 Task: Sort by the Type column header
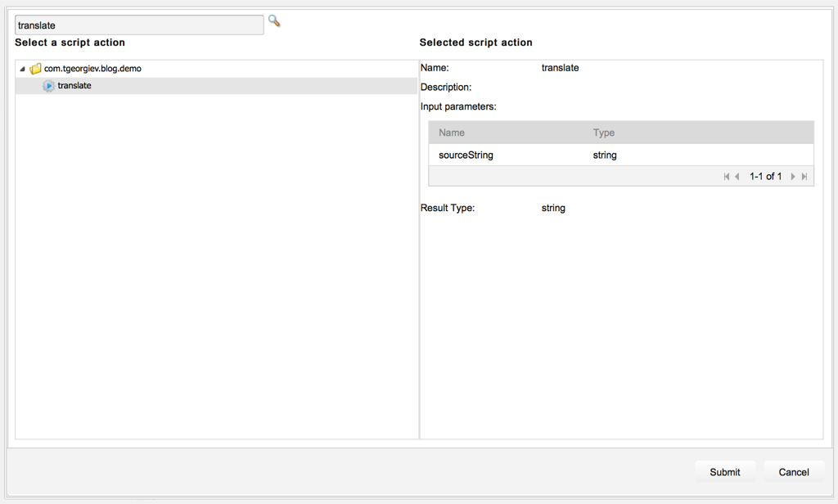604,133
